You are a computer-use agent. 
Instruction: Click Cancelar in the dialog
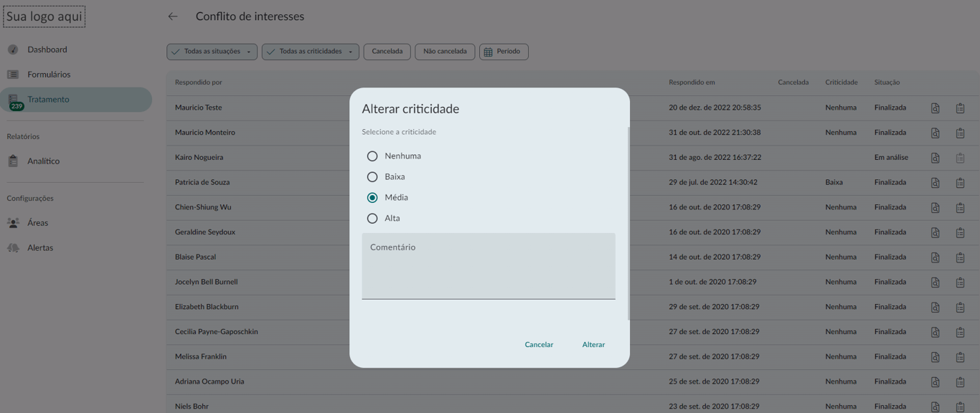point(539,345)
